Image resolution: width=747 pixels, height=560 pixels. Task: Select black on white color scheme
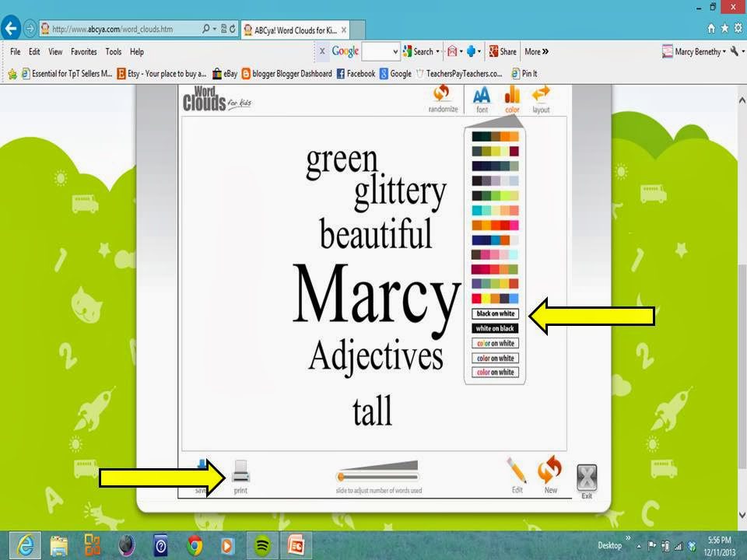coord(495,313)
